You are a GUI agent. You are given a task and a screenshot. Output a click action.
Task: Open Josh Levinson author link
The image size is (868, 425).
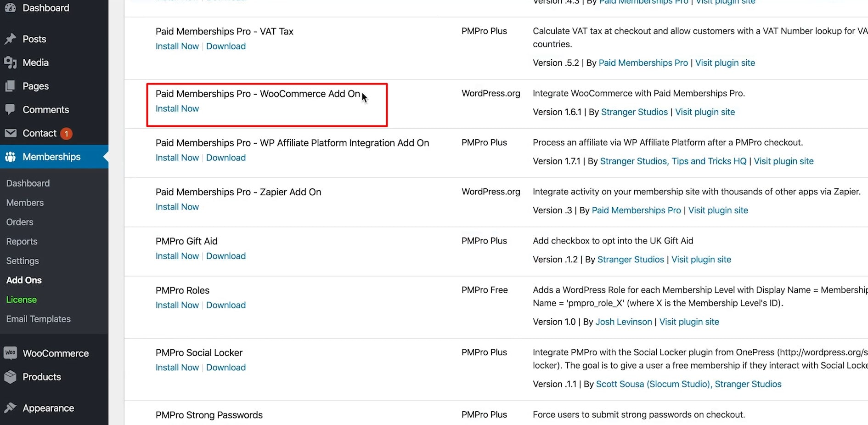coord(624,322)
